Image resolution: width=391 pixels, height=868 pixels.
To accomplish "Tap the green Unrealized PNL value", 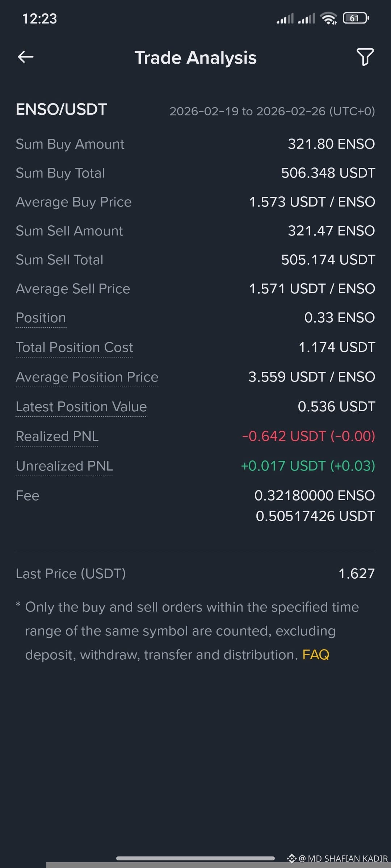I will point(308,466).
